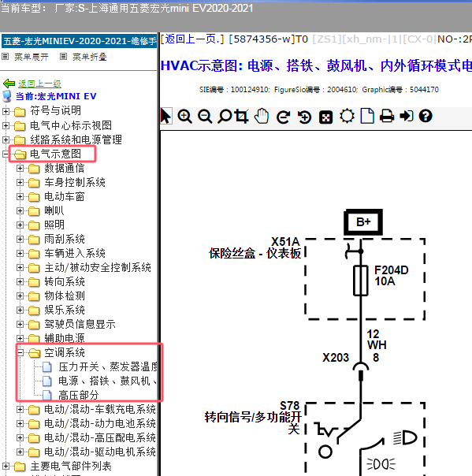The image size is (472, 476).
Task: Select 电动/混动-驱动电机系统 folder label
Action: coord(100,452)
